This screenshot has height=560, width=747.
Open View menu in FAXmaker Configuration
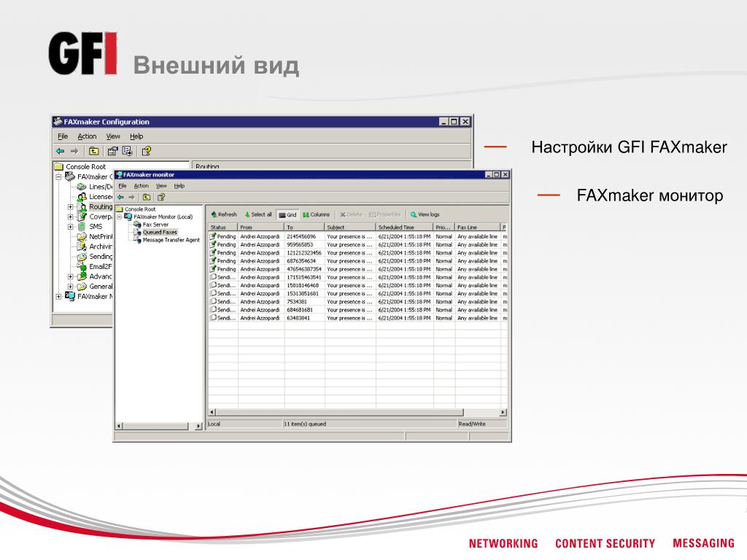[x=113, y=136]
